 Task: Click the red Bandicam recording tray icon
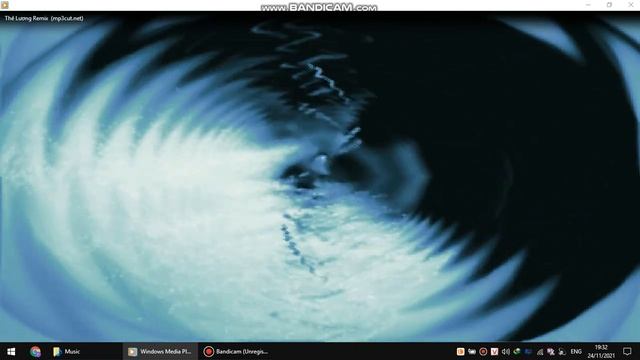click(x=483, y=351)
